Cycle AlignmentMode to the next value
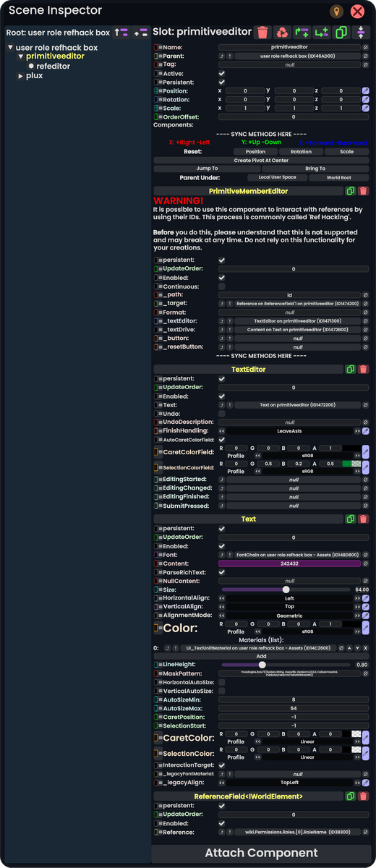The width and height of the screenshot is (376, 868). pyautogui.click(x=357, y=616)
